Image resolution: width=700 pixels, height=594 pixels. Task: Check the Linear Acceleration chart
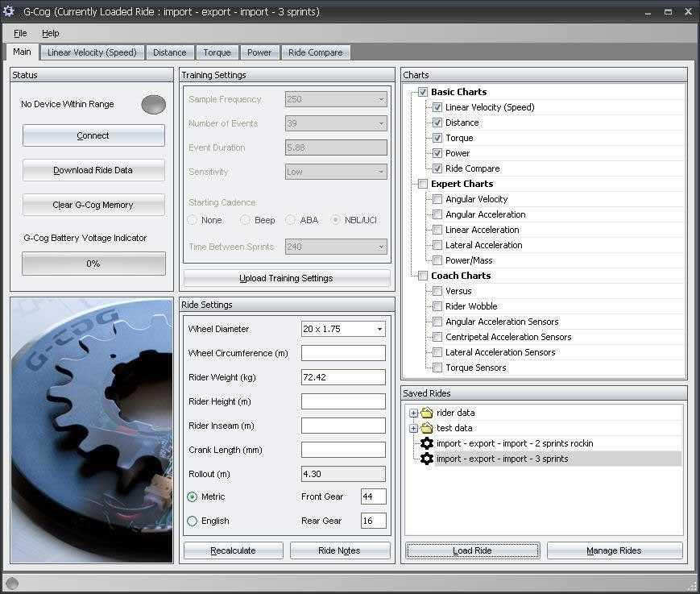pos(437,230)
